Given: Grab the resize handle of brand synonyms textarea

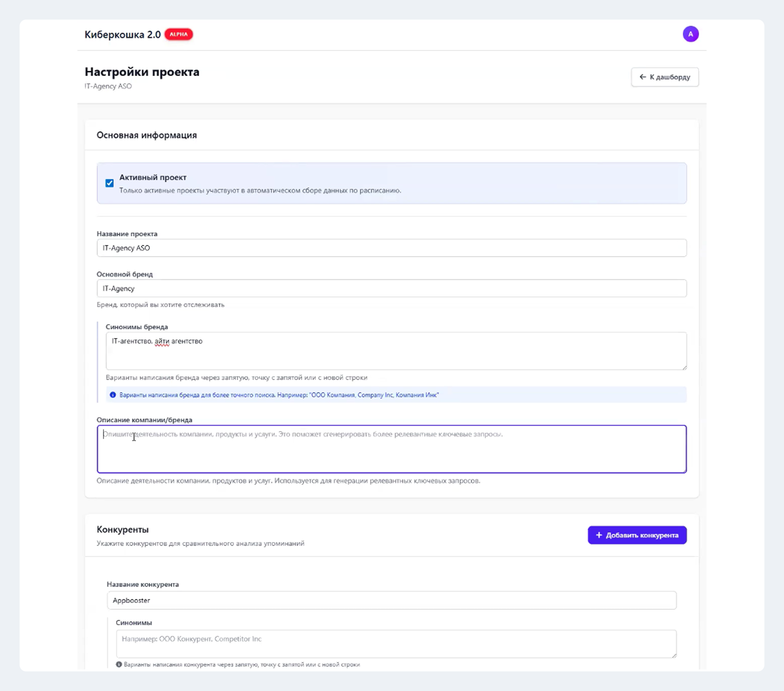Looking at the screenshot, I should pyautogui.click(x=684, y=367).
